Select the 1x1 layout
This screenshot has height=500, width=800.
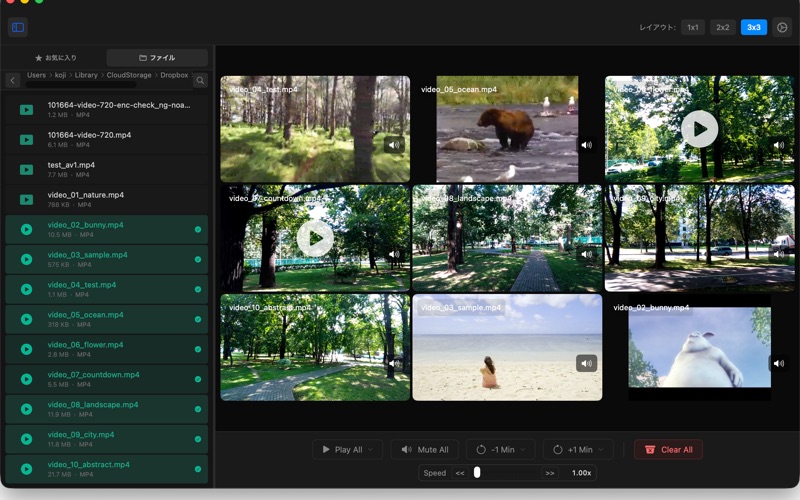[x=692, y=27]
